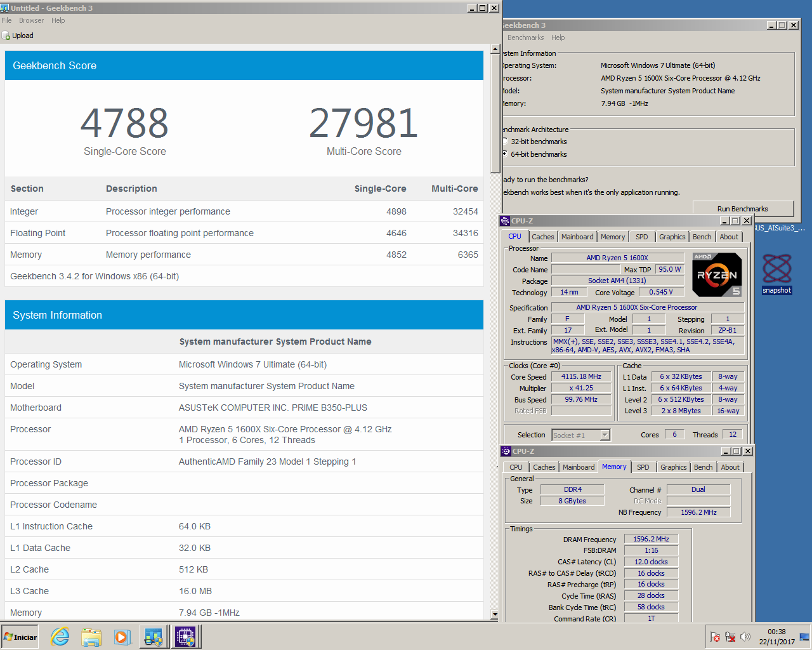Click the Package field Socket AM4 (1331)
Screen dimensions: 812x650
(x=617, y=281)
